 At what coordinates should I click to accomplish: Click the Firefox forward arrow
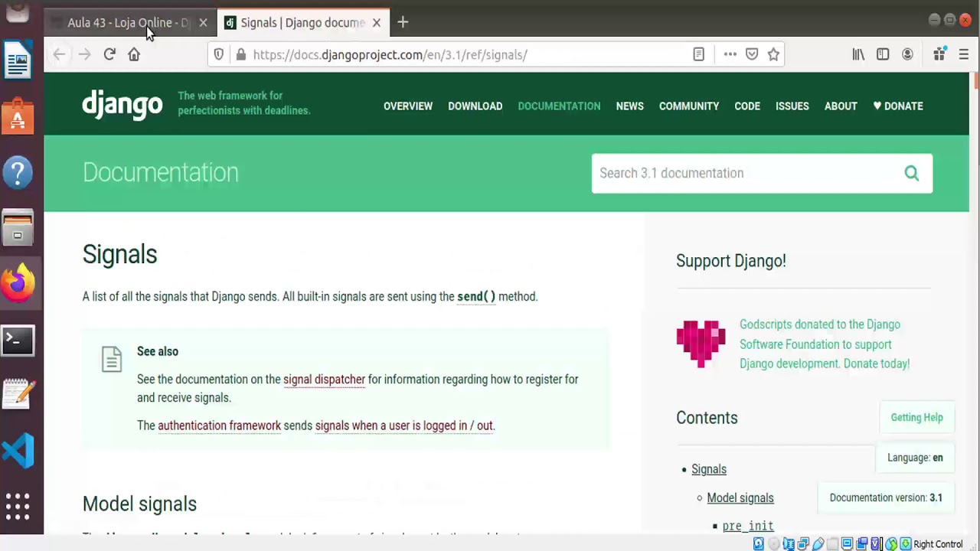(84, 54)
